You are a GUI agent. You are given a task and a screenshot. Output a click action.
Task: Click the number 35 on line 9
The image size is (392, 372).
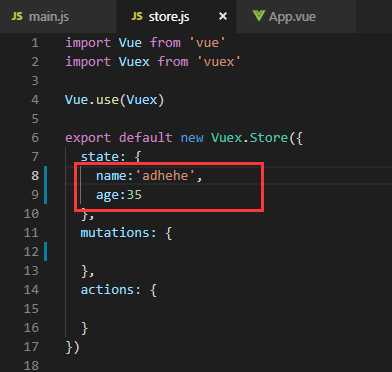click(x=134, y=194)
